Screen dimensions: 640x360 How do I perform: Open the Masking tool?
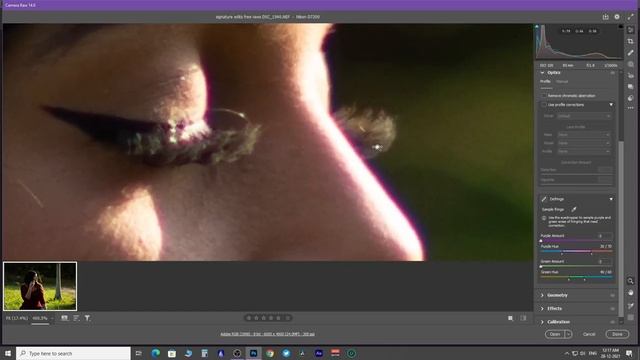pyautogui.click(x=631, y=64)
